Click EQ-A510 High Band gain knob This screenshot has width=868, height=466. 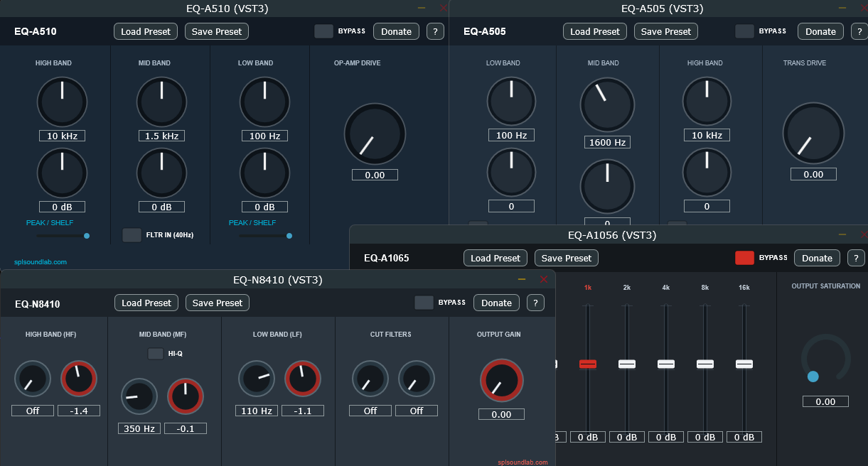[62, 173]
